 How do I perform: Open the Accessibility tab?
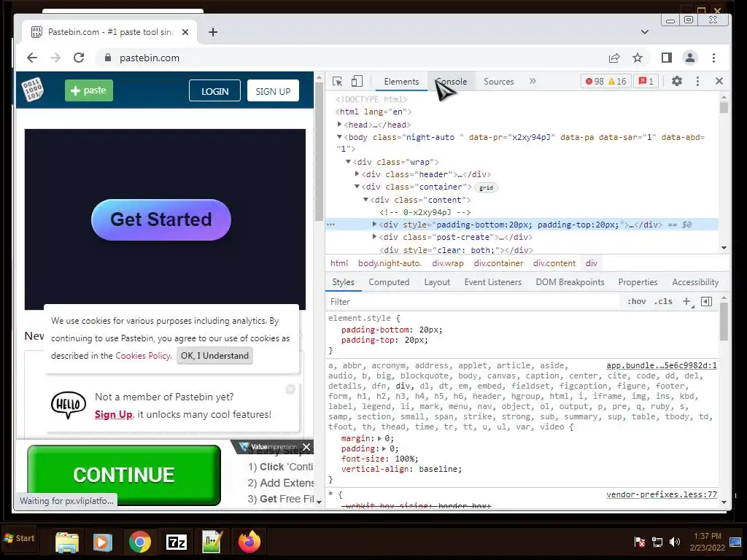click(695, 282)
